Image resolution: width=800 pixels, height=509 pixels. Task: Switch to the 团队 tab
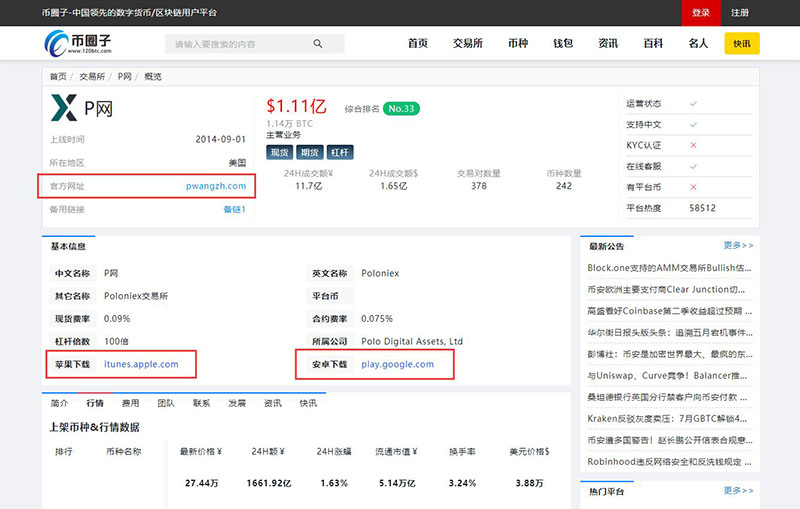tap(166, 403)
